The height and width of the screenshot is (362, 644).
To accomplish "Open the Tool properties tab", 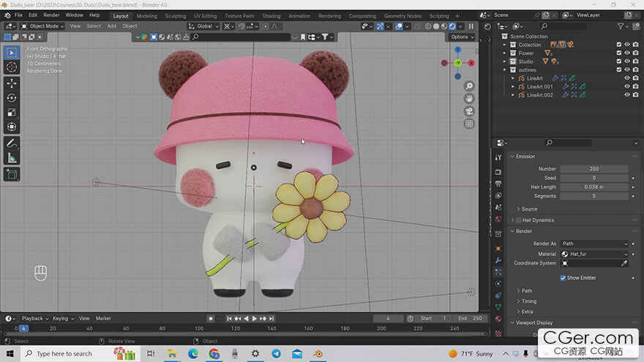I will 498,157.
